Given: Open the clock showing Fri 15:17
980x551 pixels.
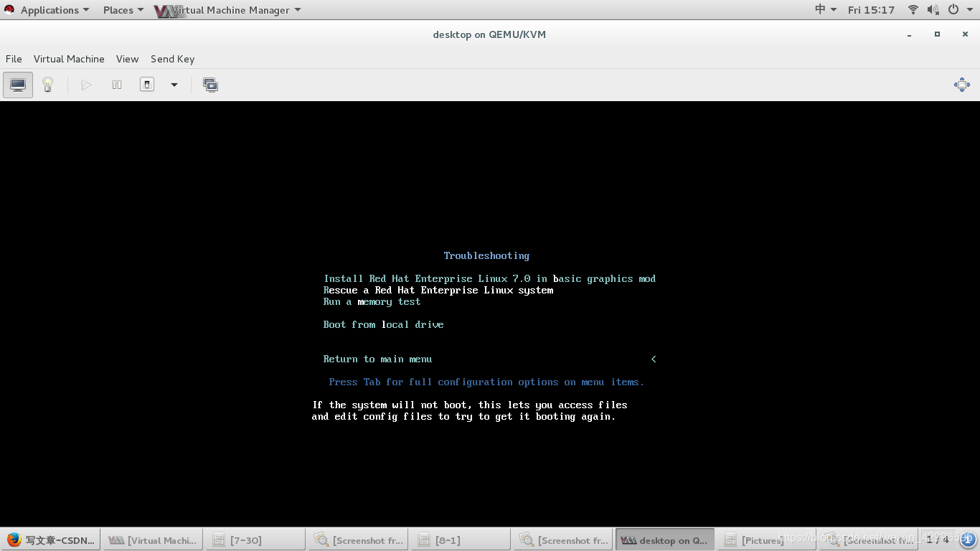Looking at the screenshot, I should pos(871,10).
